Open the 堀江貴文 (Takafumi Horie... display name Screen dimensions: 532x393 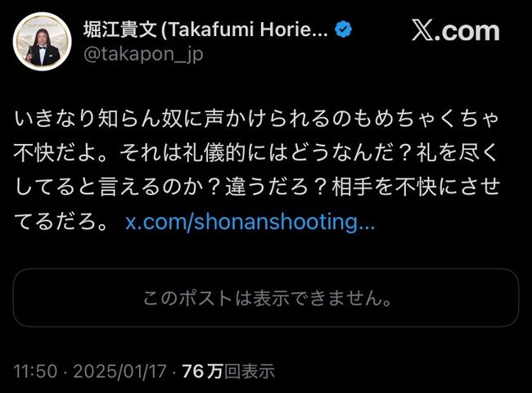[205, 29]
